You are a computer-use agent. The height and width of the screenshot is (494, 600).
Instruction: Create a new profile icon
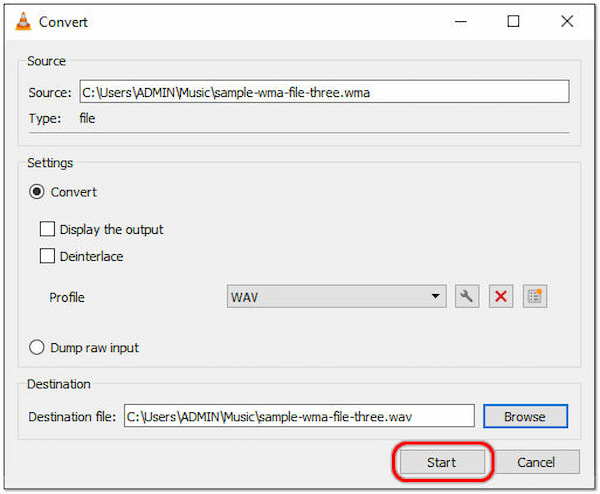[535, 296]
